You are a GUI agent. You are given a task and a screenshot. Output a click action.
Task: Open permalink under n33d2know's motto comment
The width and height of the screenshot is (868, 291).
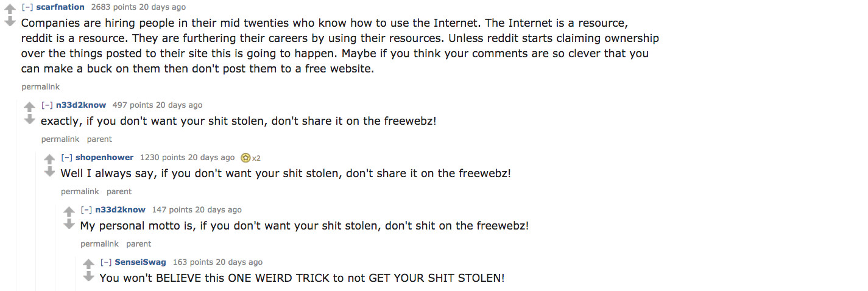(99, 244)
